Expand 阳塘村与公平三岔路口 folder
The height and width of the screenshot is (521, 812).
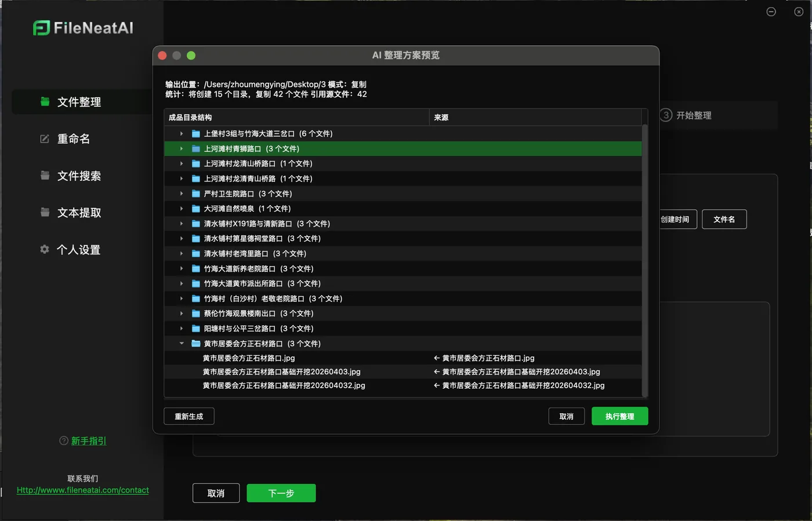tap(182, 329)
